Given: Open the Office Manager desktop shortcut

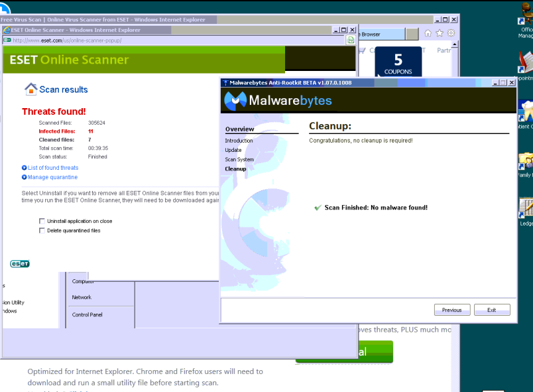Looking at the screenshot, I should (x=526, y=20).
